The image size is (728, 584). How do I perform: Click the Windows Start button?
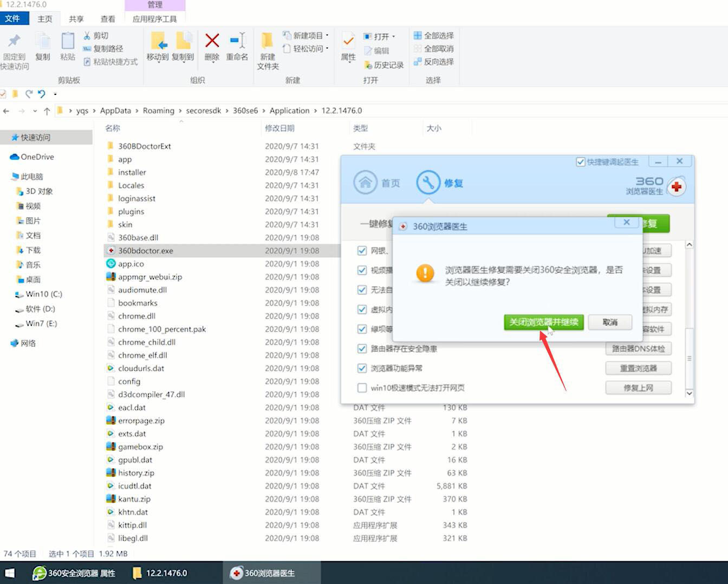click(9, 573)
